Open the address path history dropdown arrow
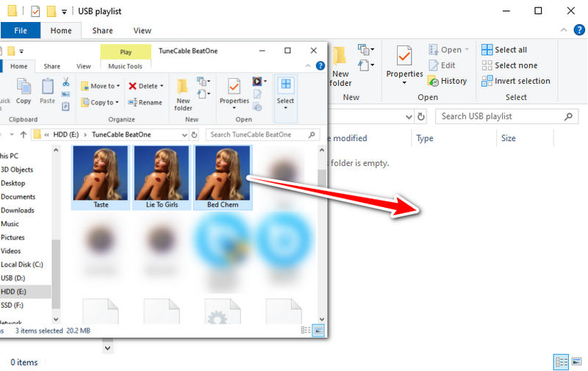The width and height of the screenshot is (588, 371). (x=184, y=135)
